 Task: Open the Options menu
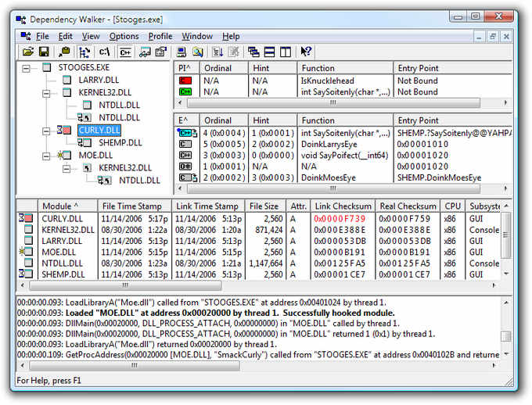(x=124, y=36)
